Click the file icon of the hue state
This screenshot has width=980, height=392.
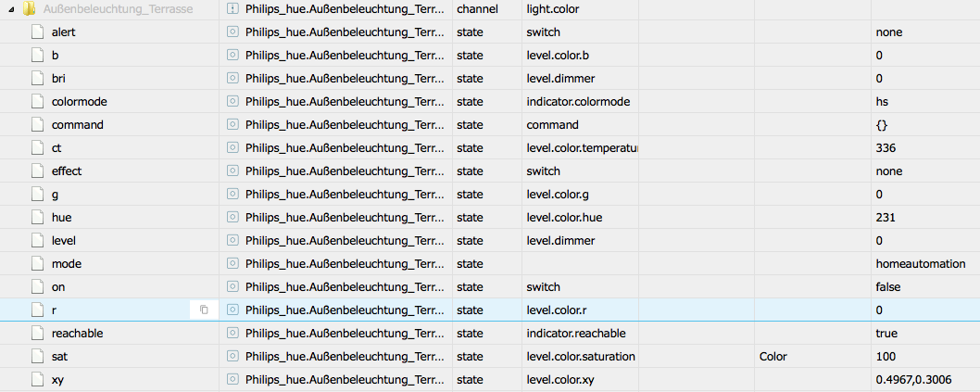(39, 218)
